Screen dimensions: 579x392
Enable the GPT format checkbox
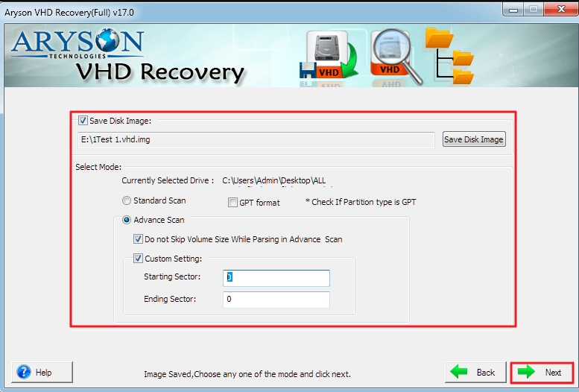tap(232, 203)
